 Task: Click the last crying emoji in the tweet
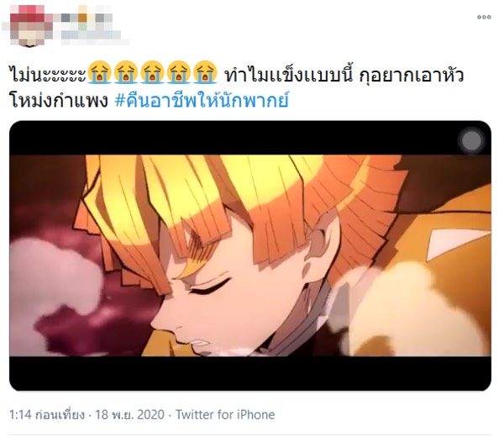coord(205,72)
